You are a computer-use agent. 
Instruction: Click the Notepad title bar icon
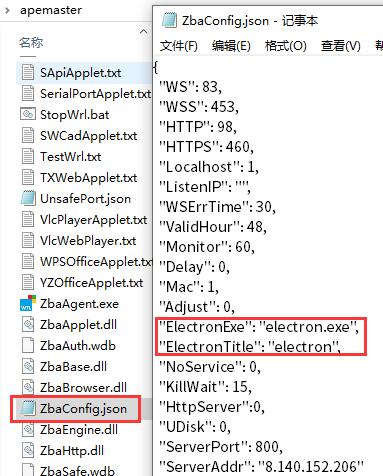169,21
